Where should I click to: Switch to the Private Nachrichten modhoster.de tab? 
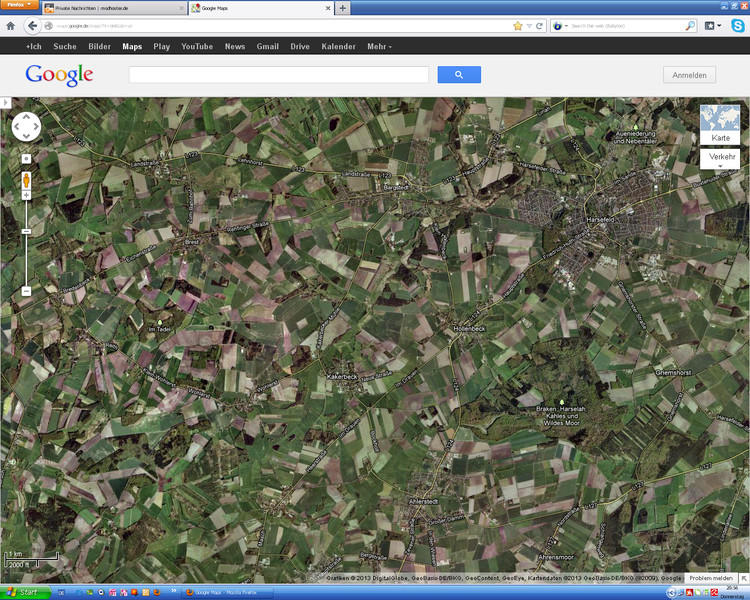[x=114, y=8]
